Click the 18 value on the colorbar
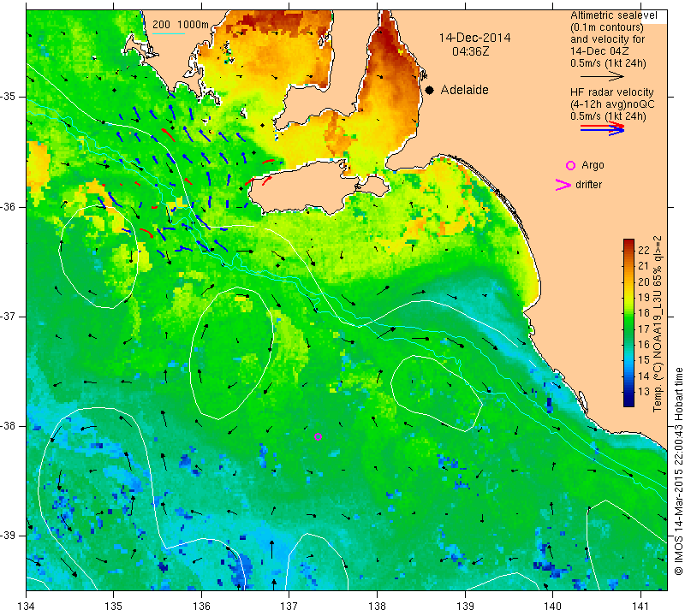This screenshot has width=685, height=616. pos(644,313)
